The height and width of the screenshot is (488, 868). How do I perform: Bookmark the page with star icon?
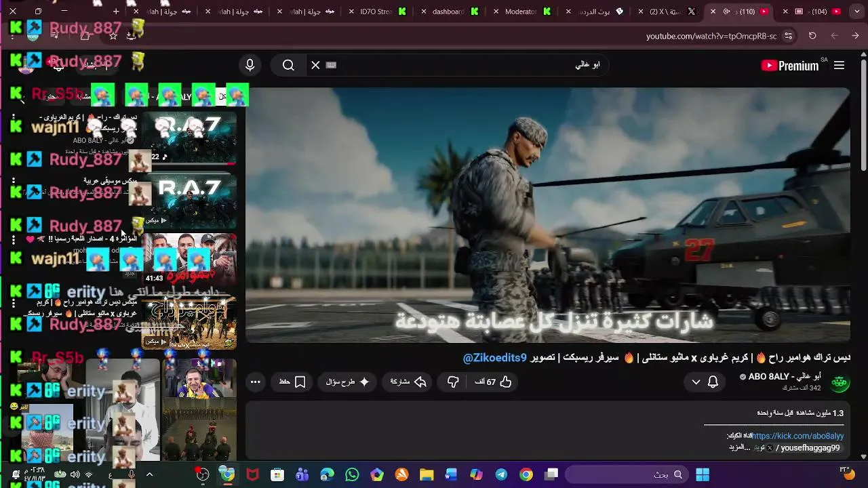[113, 36]
